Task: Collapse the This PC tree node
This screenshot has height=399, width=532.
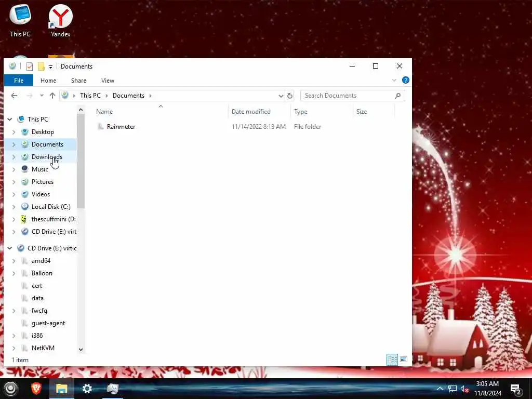Action: (x=10, y=119)
